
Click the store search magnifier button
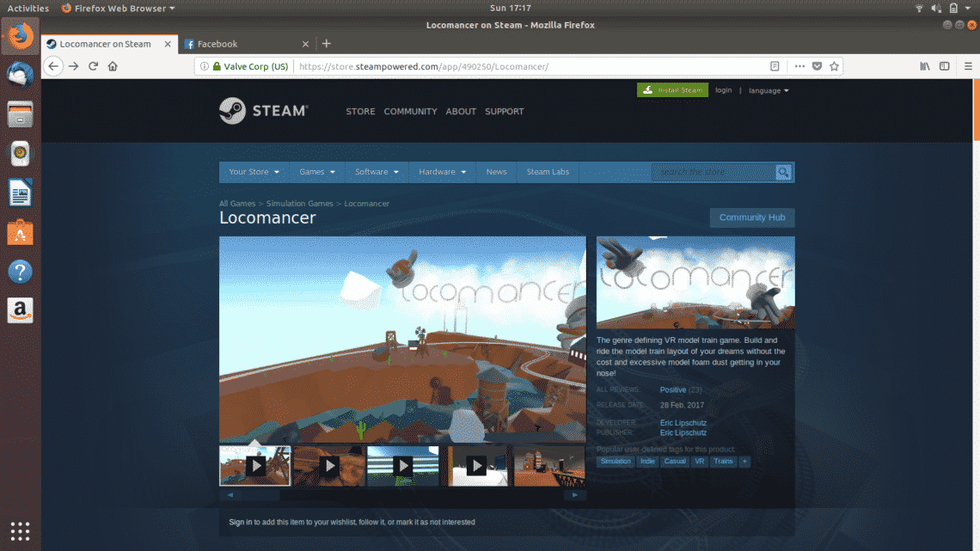point(783,172)
